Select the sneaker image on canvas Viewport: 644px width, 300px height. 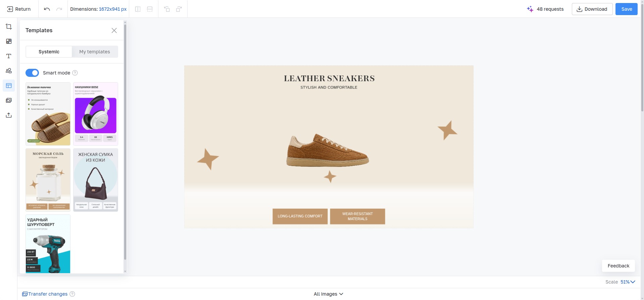click(x=328, y=150)
